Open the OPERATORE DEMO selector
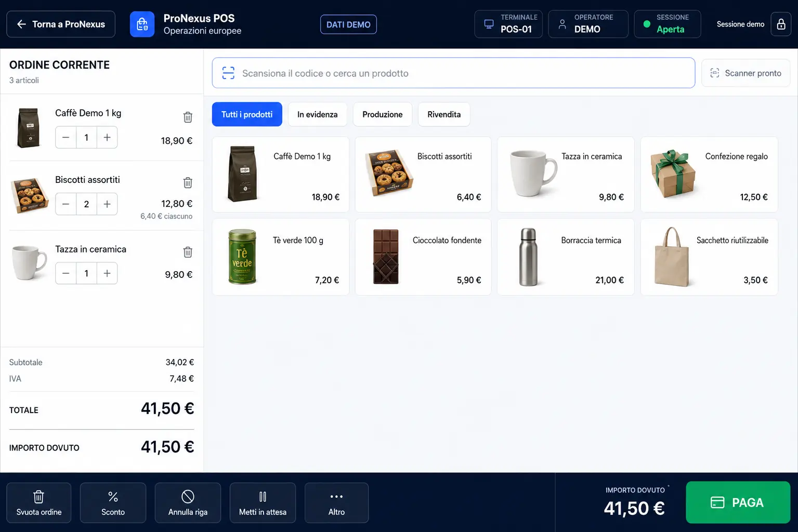This screenshot has height=532, width=798. (x=588, y=24)
